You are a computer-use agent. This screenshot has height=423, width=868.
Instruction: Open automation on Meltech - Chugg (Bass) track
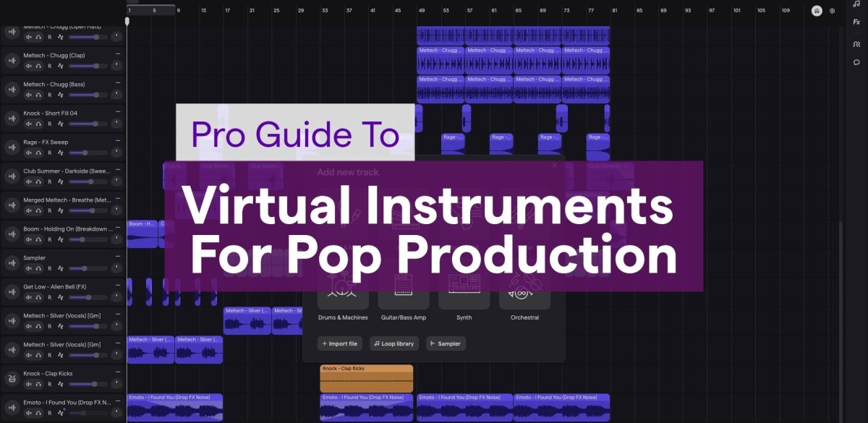point(60,95)
